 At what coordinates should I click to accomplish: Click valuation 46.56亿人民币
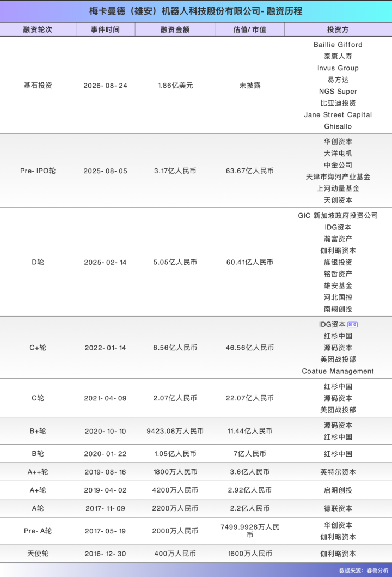[x=250, y=348]
